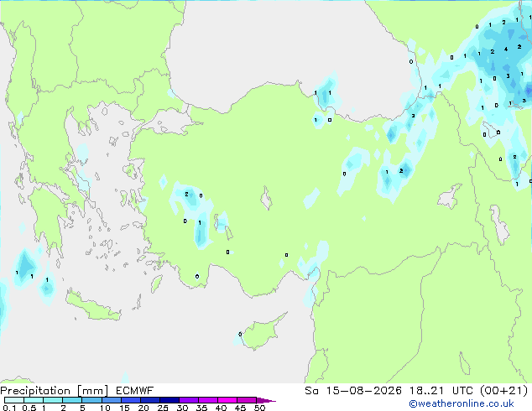This screenshot has width=532, height=411.
Task: Click the legend swatch between 45 and 50
Action: click(247, 400)
